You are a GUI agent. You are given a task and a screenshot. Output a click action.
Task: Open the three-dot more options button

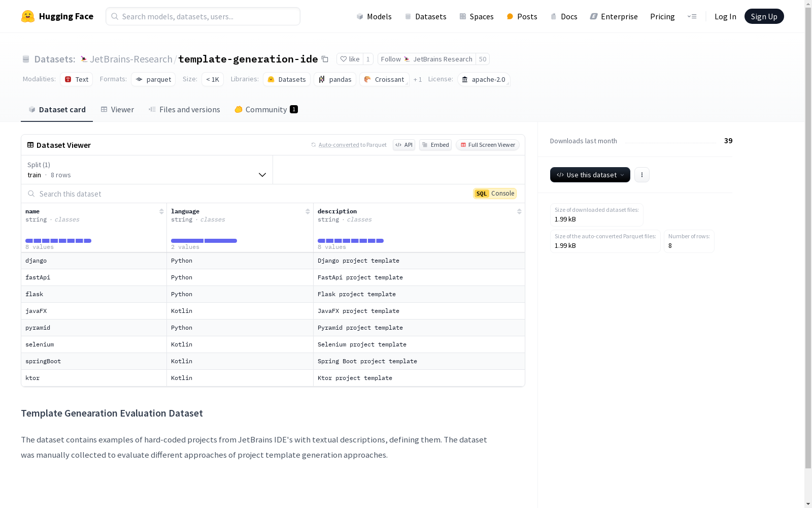(642, 175)
